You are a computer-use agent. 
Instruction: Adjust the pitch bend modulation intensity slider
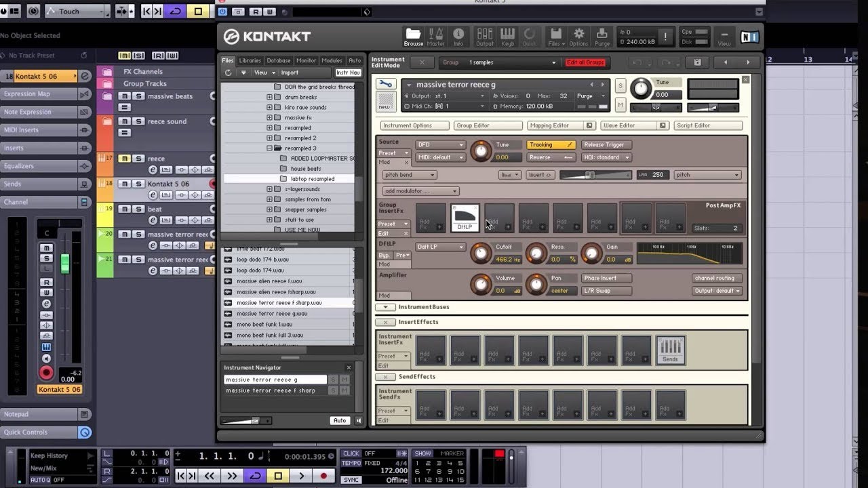click(x=595, y=175)
